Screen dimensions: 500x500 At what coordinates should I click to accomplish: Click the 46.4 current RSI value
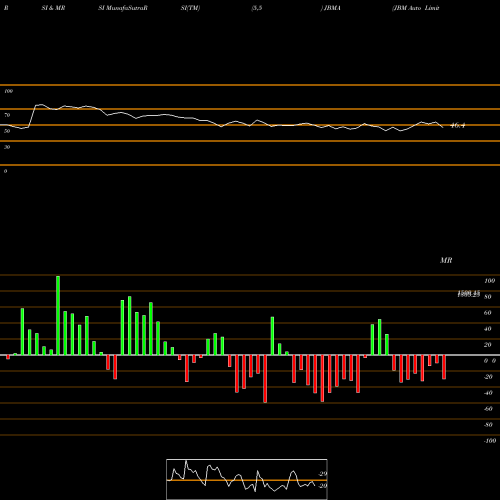457,126
